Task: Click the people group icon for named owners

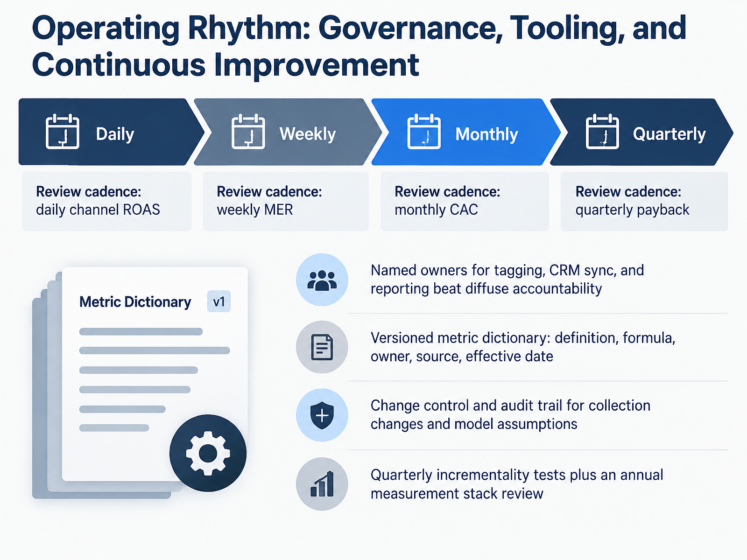Action: 322,280
